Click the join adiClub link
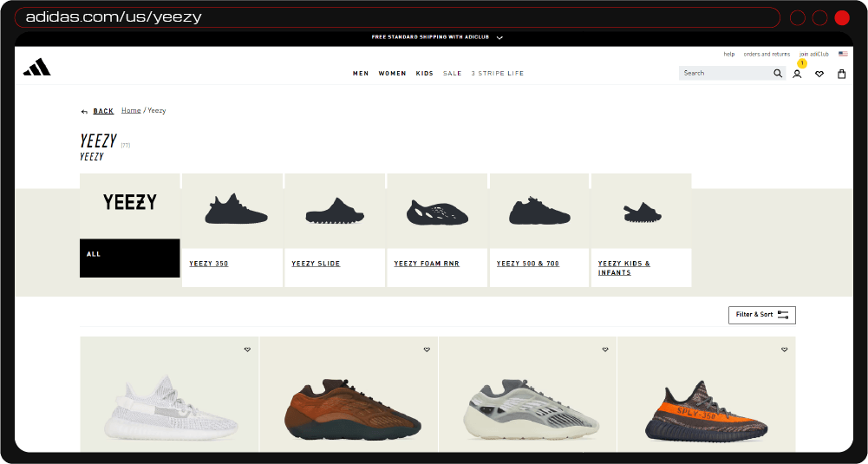Screen dimensions: 868x464 [813, 55]
